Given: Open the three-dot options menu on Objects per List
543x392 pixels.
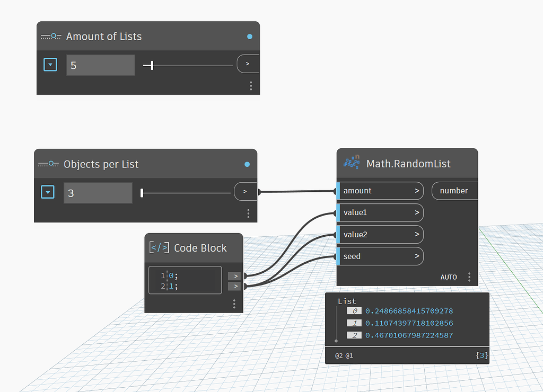Looking at the screenshot, I should point(248,213).
